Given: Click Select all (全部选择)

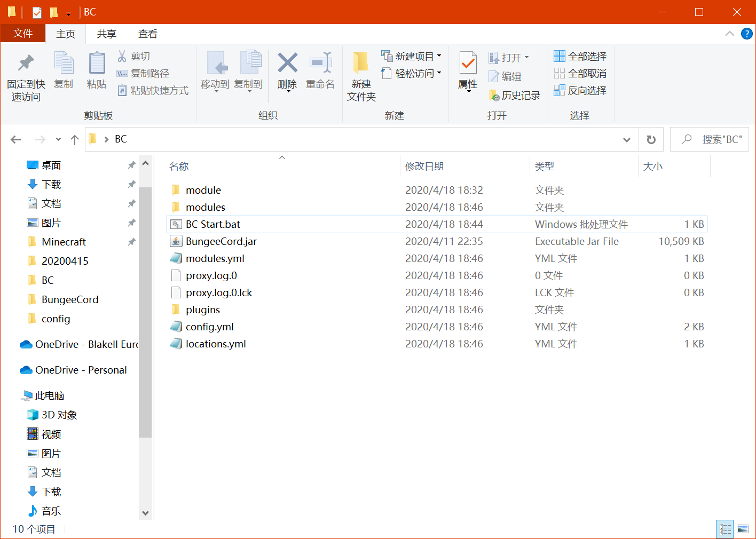Looking at the screenshot, I should point(580,56).
